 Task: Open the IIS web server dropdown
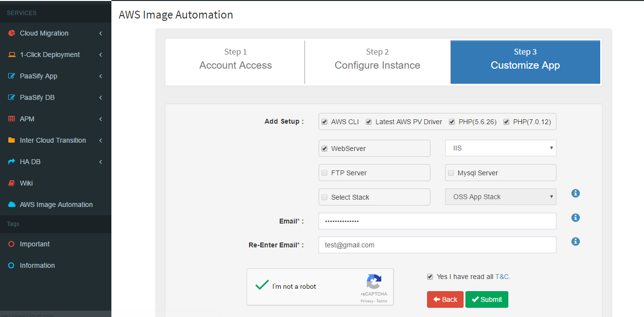[x=501, y=148]
